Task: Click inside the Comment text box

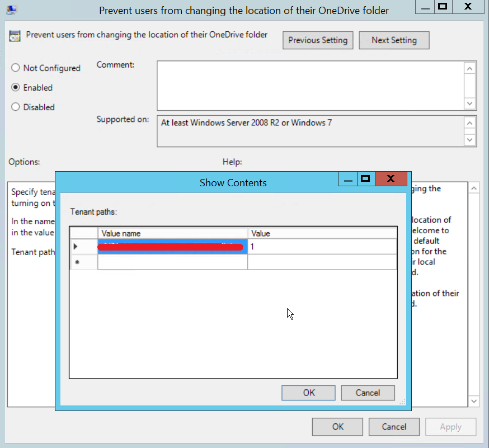Action: click(311, 86)
